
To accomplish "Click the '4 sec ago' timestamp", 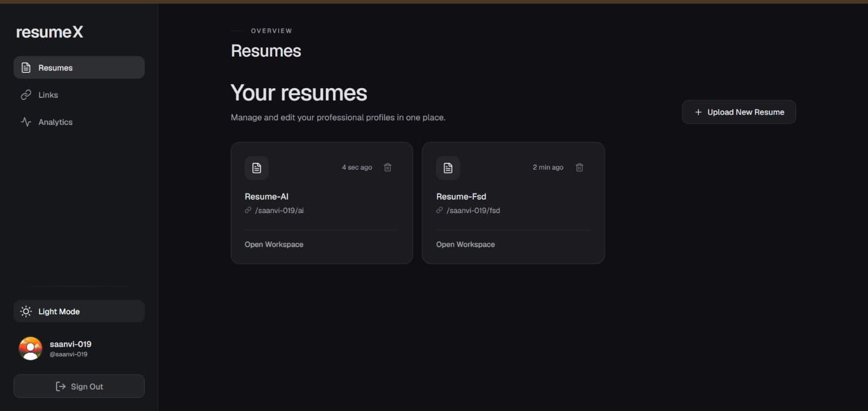I will click(x=357, y=167).
